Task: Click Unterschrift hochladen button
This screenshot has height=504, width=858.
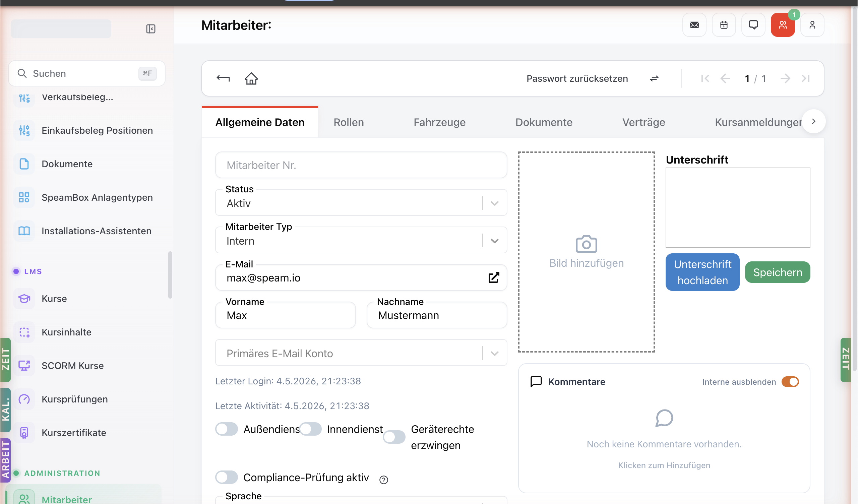Action: tap(702, 272)
